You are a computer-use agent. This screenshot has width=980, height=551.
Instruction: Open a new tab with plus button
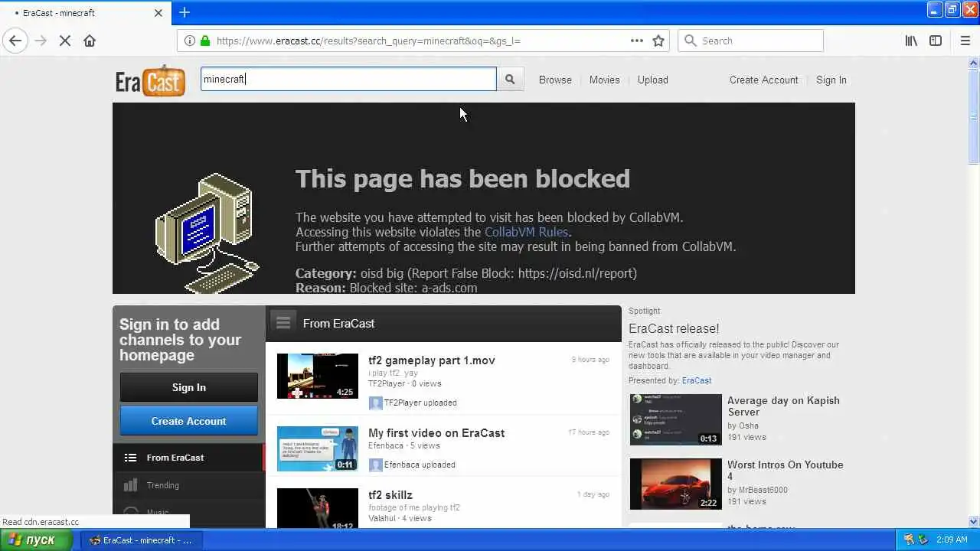click(185, 12)
